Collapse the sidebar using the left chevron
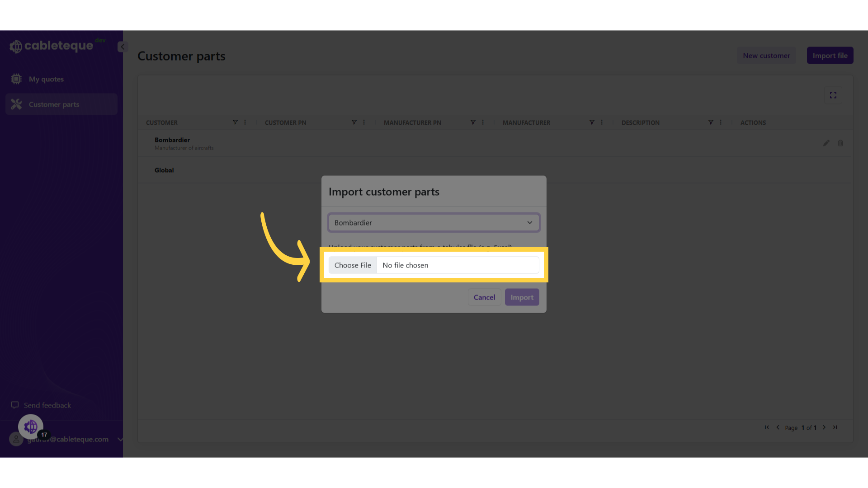Image resolution: width=868 pixels, height=488 pixels. [x=122, y=47]
